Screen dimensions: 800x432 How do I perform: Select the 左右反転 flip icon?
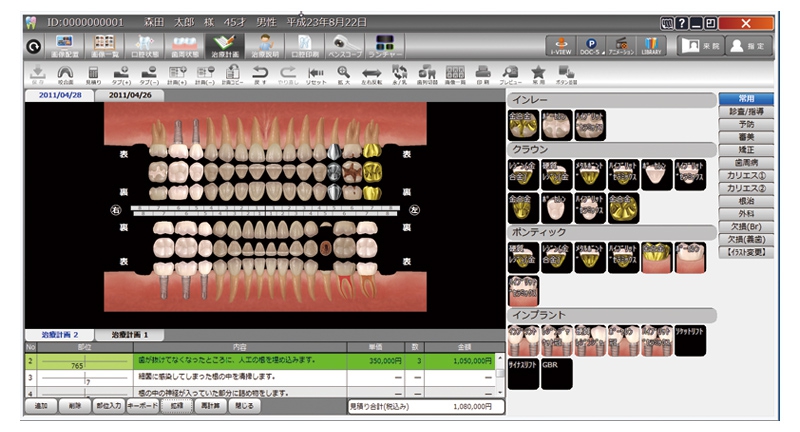[371, 73]
